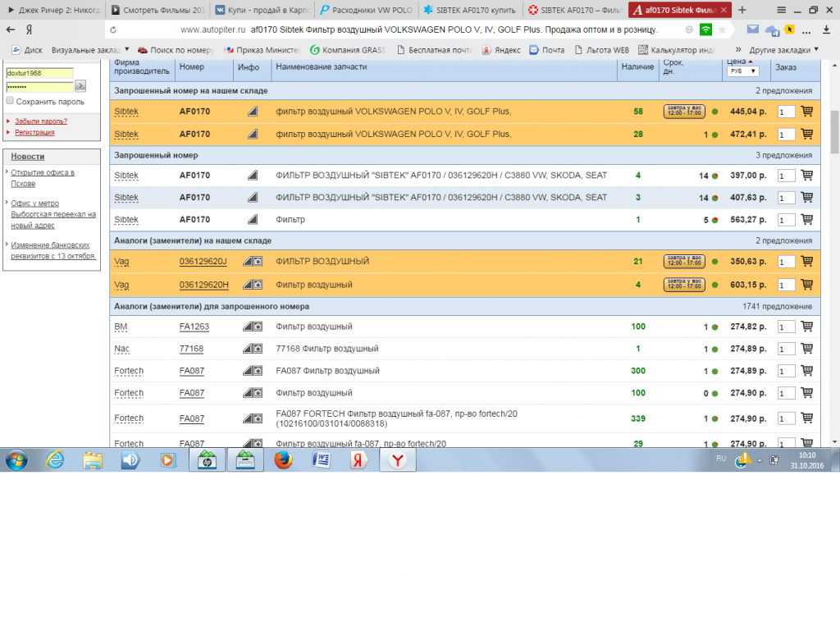Image resolution: width=840 pixels, height=617 pixels.
Task: Open info and photo icon for BM FA1263
Action: click(x=253, y=327)
